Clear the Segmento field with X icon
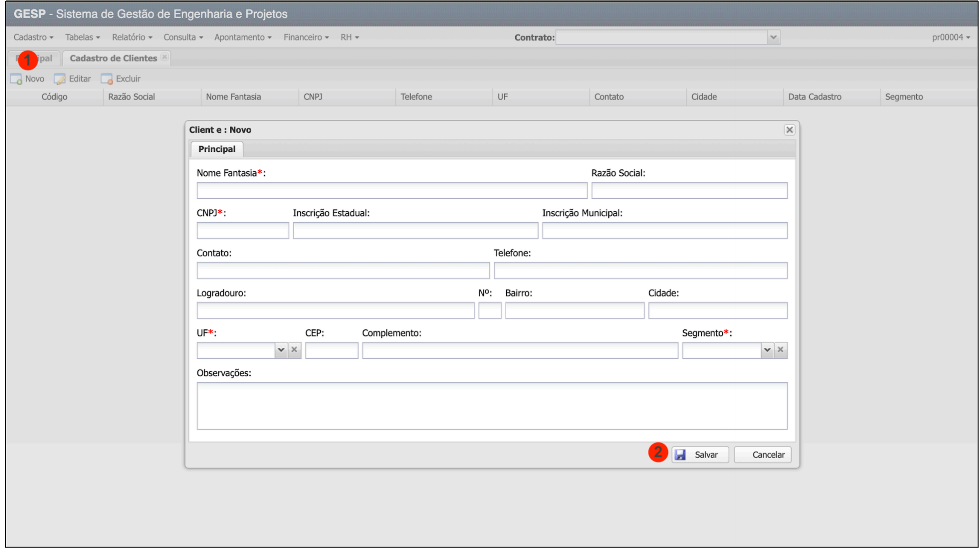The width and height of the screenshot is (980, 550). pyautogui.click(x=781, y=350)
